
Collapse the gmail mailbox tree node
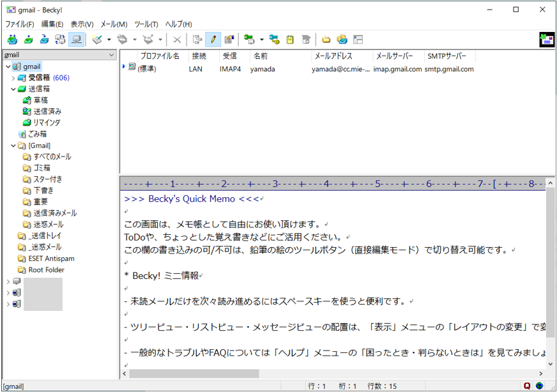pyautogui.click(x=8, y=67)
